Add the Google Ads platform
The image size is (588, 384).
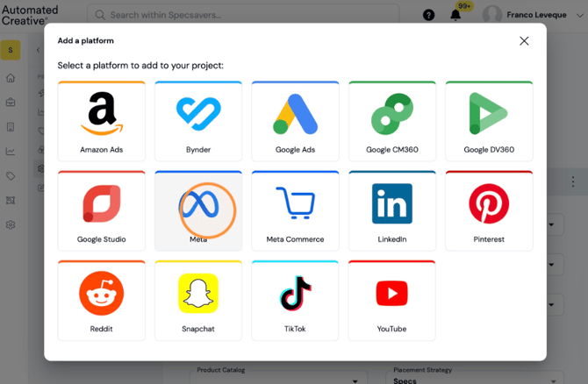point(295,121)
